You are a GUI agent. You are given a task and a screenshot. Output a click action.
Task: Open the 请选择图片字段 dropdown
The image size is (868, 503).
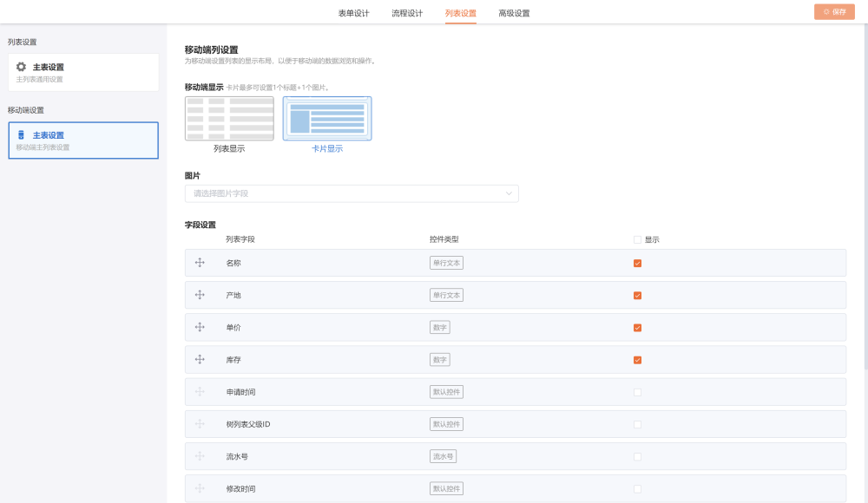(x=347, y=193)
